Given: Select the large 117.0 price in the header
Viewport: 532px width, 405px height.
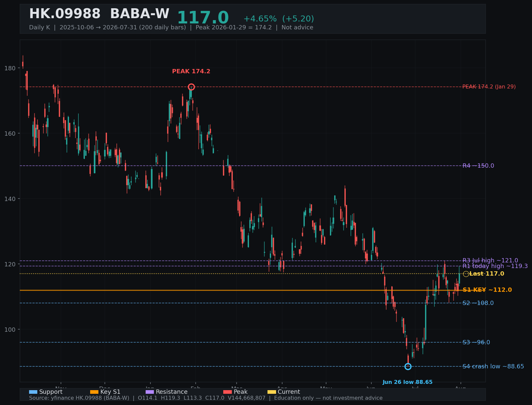Looking at the screenshot, I should (x=203, y=18).
